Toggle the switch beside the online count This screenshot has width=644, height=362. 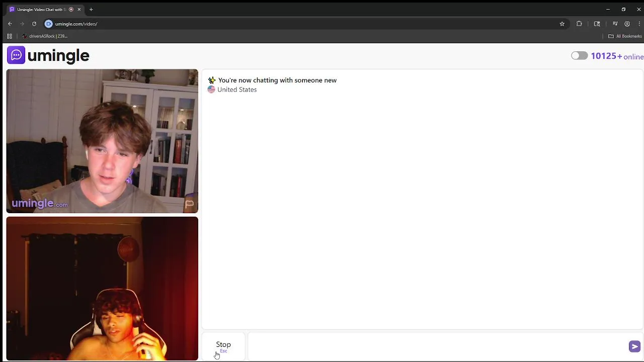579,56
